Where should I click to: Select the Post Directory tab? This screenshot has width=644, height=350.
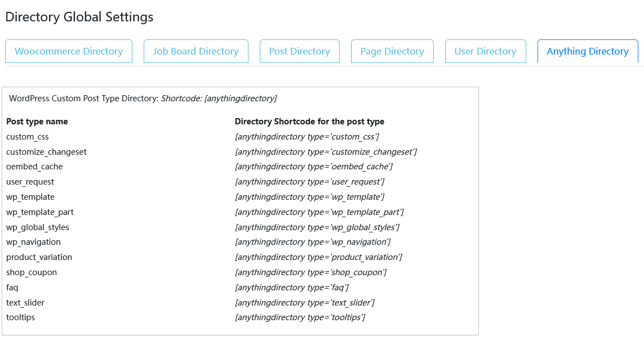point(299,51)
